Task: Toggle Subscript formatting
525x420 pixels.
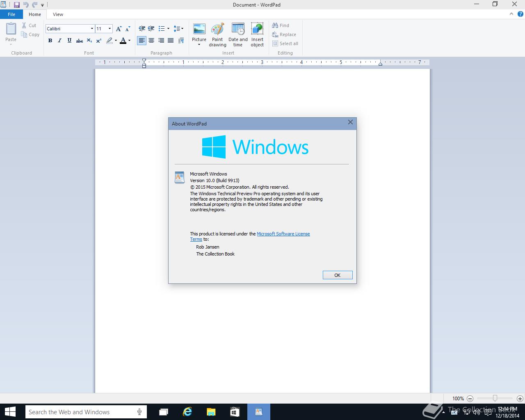Action: pos(89,40)
